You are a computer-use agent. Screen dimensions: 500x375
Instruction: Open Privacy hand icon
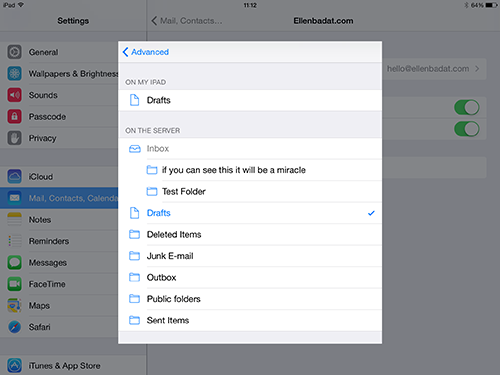point(14,138)
